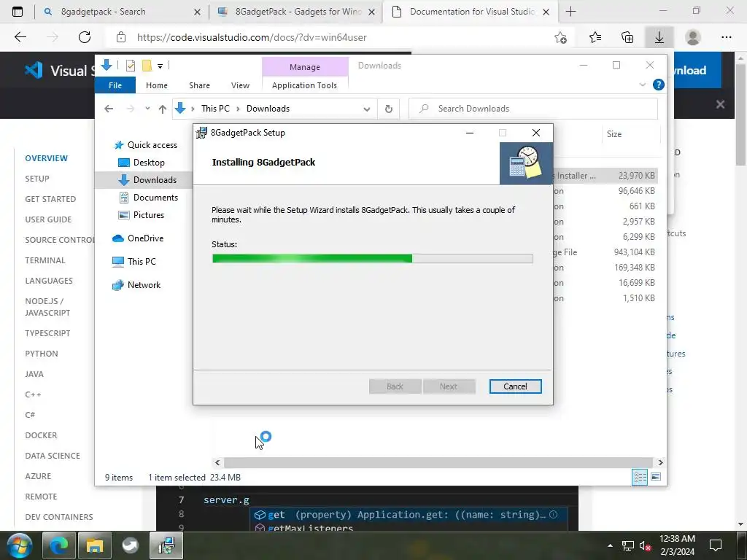Click the horizontal scrollbar in Explorer
The height and width of the screenshot is (560, 747).
pyautogui.click(x=438, y=462)
